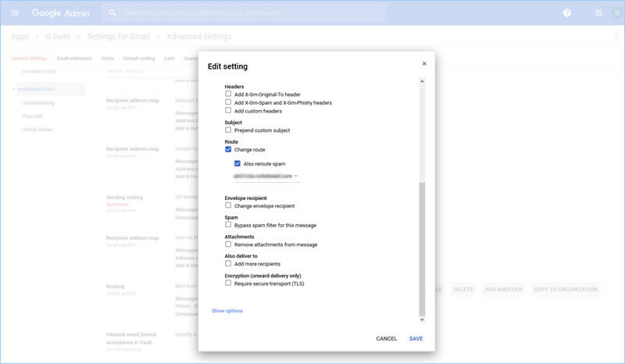Viewport: 625px width, 364px height.
Task: Select Thys test organization
Action: pyautogui.click(x=32, y=116)
